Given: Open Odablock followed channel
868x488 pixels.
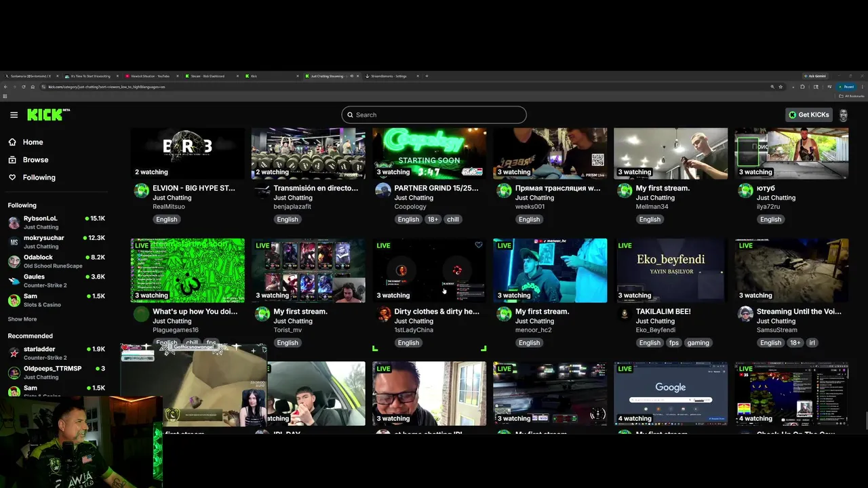Looking at the screenshot, I should click(56, 261).
